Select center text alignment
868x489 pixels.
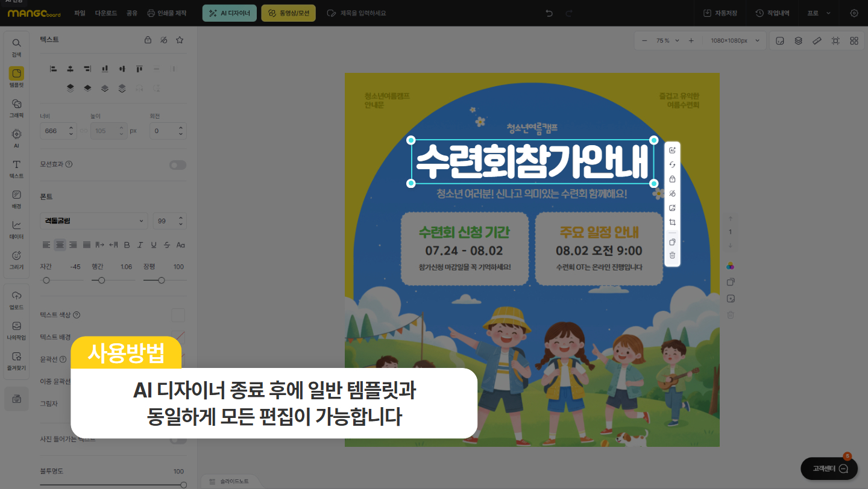tap(60, 244)
